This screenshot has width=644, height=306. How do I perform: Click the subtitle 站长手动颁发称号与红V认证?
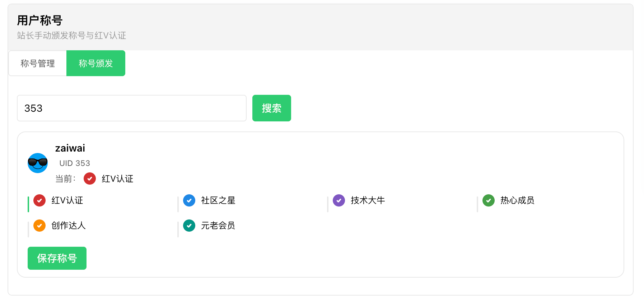[71, 36]
